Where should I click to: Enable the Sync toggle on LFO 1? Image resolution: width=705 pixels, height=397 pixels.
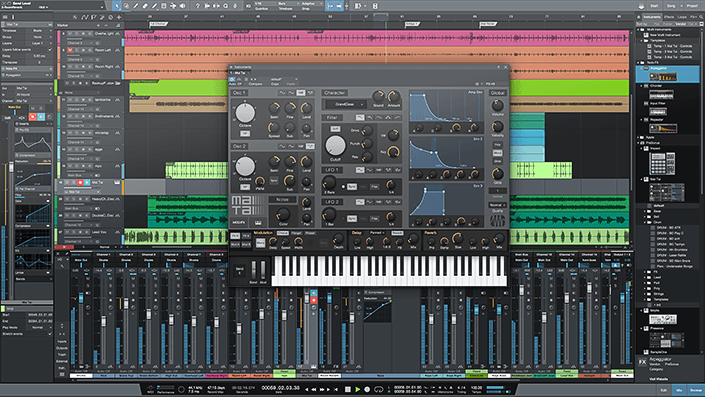tap(352, 187)
